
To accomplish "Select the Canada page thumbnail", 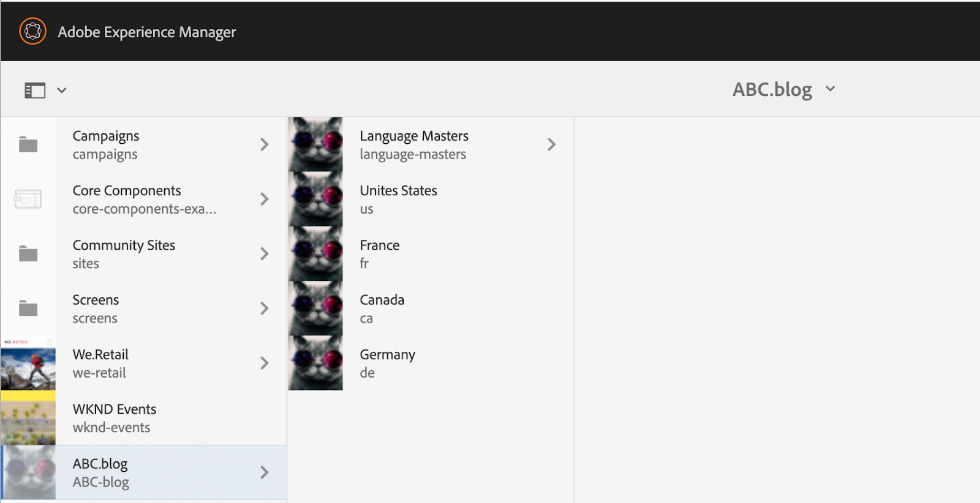I will 315,308.
